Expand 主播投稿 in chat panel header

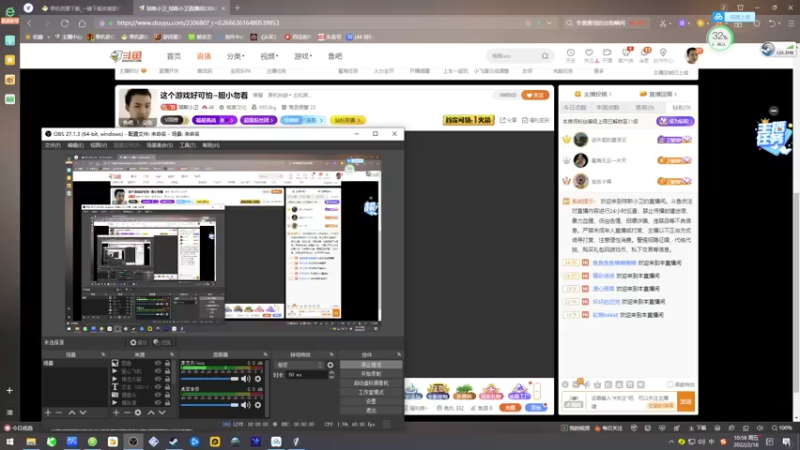[593, 94]
